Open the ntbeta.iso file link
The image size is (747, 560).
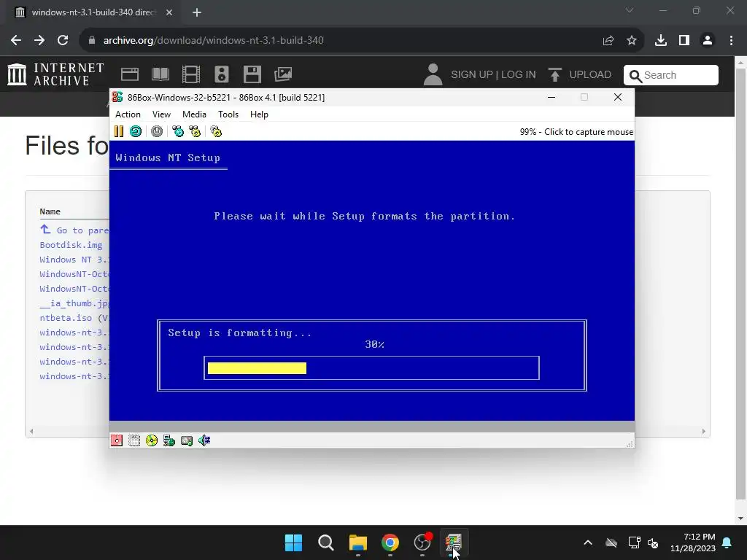pyautogui.click(x=66, y=318)
